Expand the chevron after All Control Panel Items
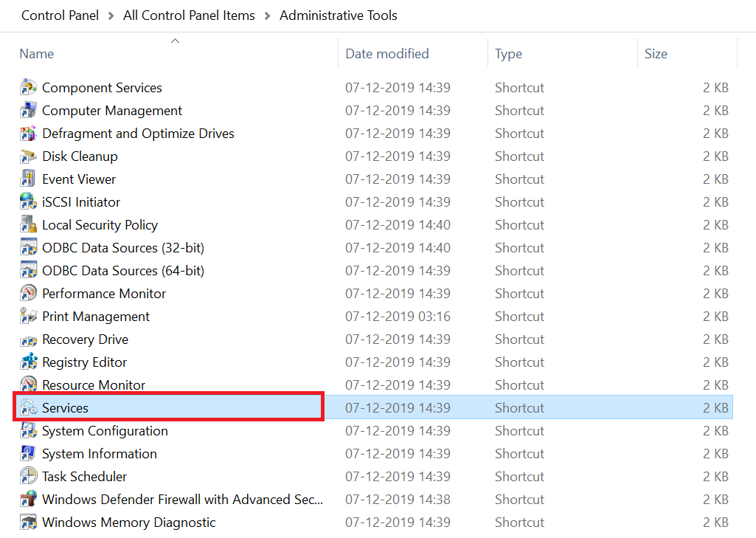 tap(268, 16)
